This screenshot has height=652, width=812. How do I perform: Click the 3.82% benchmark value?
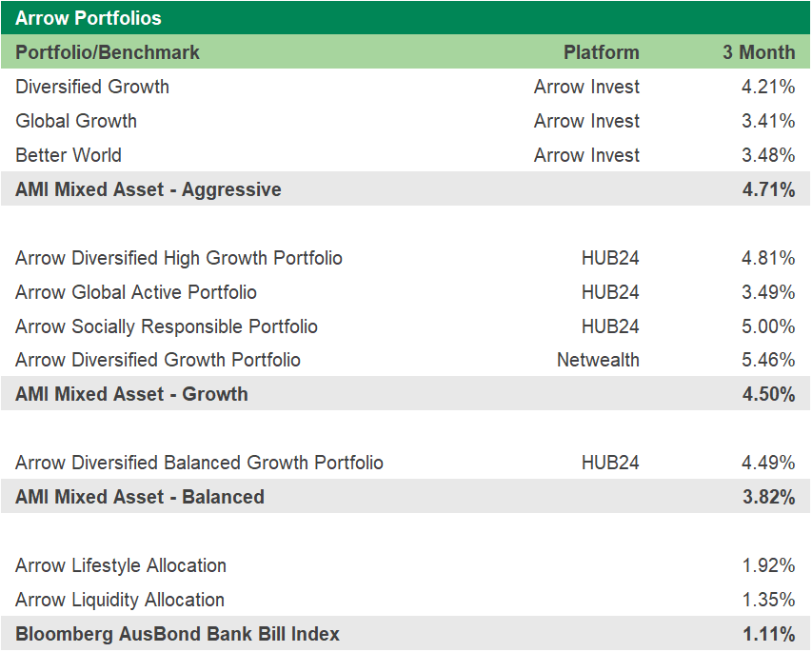pos(768,497)
